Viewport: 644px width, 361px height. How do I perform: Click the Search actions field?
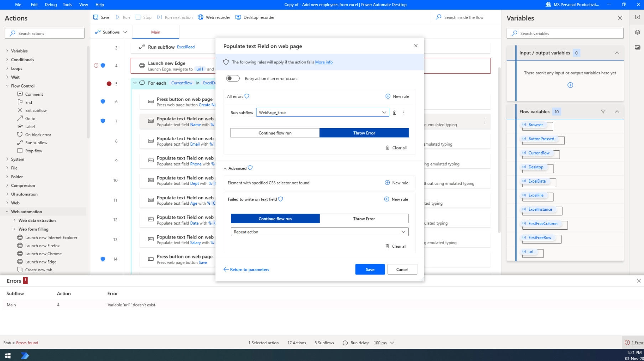tap(45, 33)
